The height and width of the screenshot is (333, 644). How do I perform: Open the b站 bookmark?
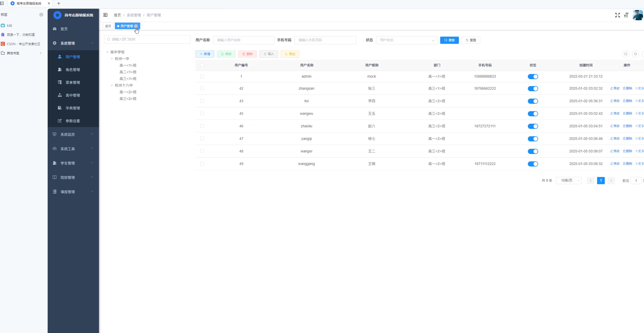pos(7,25)
